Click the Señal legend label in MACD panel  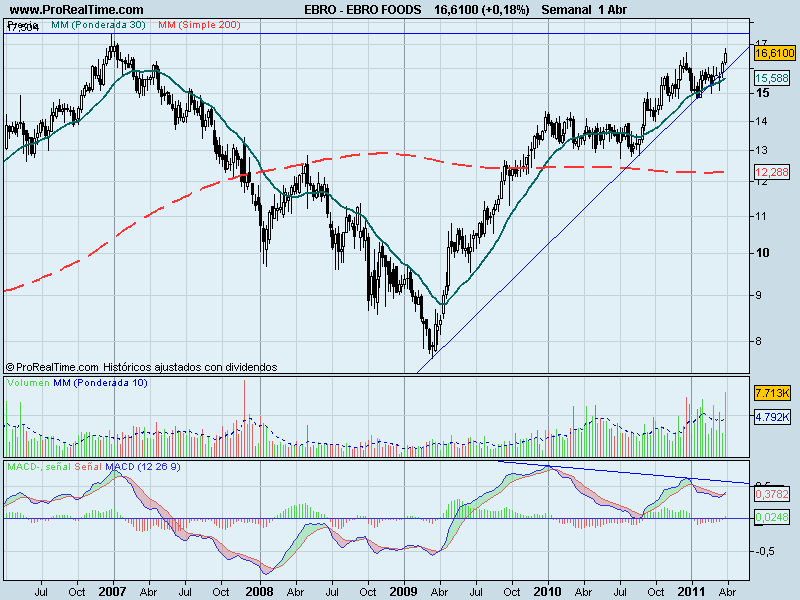click(87, 467)
